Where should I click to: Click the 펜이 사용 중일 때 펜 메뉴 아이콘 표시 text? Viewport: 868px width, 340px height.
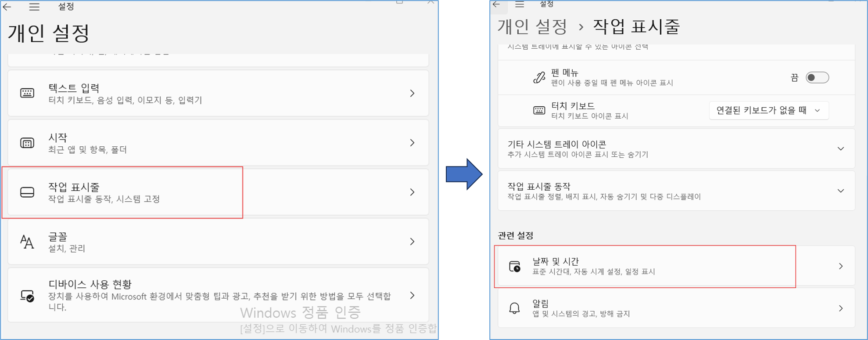tap(612, 83)
